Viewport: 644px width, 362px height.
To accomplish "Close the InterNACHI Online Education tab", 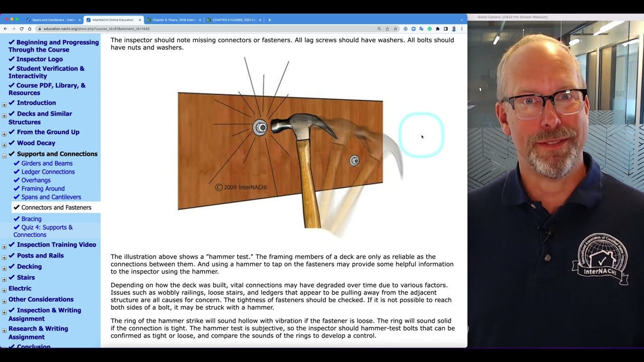I will click(x=139, y=20).
